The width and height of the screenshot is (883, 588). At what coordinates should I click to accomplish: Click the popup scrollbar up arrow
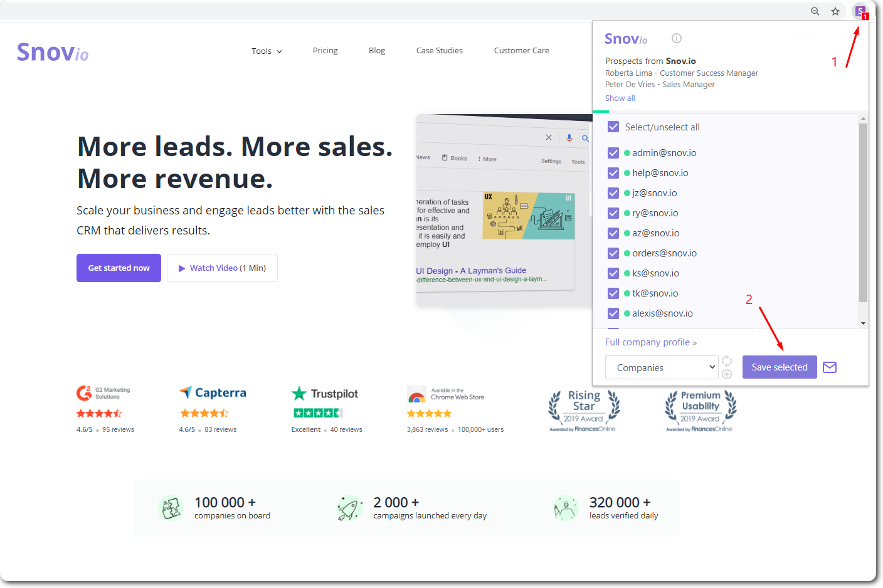(x=863, y=118)
